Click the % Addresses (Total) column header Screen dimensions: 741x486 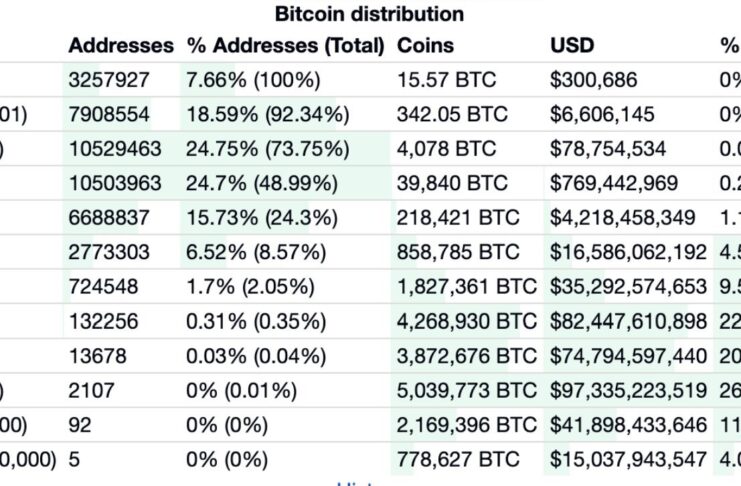[285, 46]
